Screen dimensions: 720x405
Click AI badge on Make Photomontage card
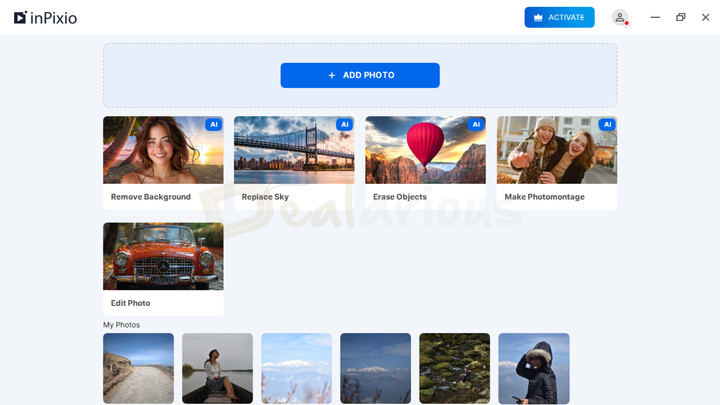point(607,125)
